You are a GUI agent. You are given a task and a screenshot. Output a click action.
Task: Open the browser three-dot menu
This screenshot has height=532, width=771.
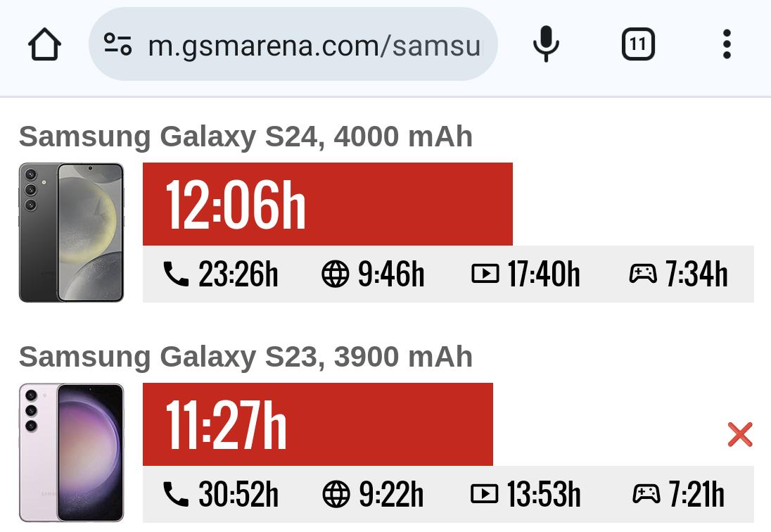point(727,45)
